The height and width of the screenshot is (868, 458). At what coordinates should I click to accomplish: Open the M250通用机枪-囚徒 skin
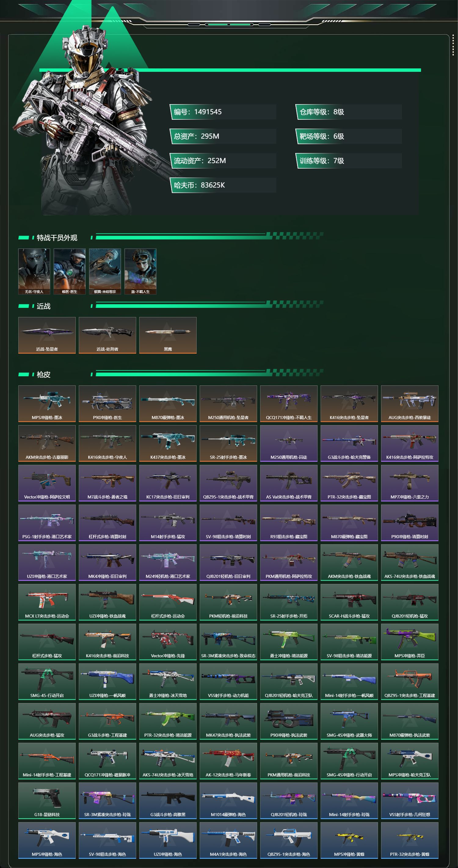[289, 443]
